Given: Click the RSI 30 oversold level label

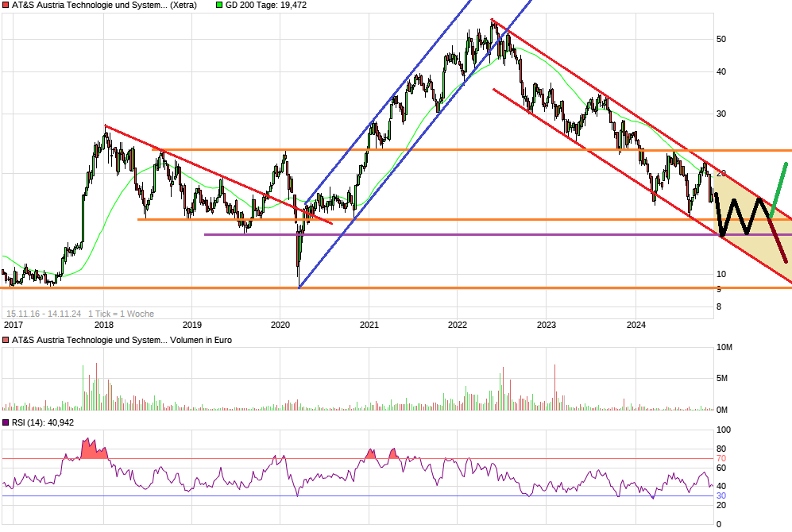Looking at the screenshot, I should [x=721, y=496].
